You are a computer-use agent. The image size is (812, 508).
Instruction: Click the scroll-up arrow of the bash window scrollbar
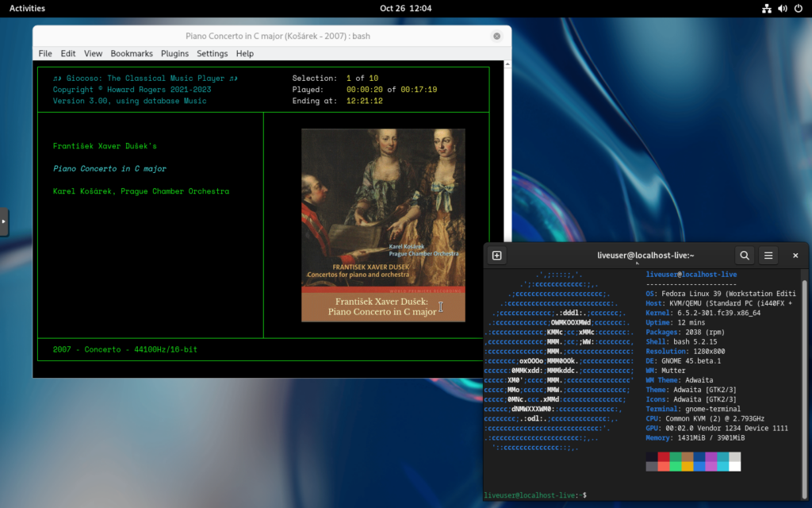[x=507, y=63]
